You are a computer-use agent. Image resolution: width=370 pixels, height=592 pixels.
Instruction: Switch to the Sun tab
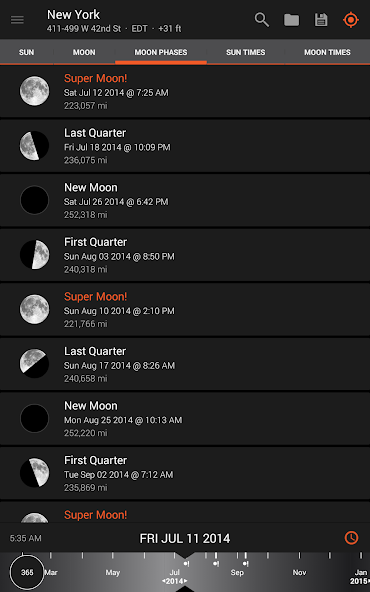(26, 52)
